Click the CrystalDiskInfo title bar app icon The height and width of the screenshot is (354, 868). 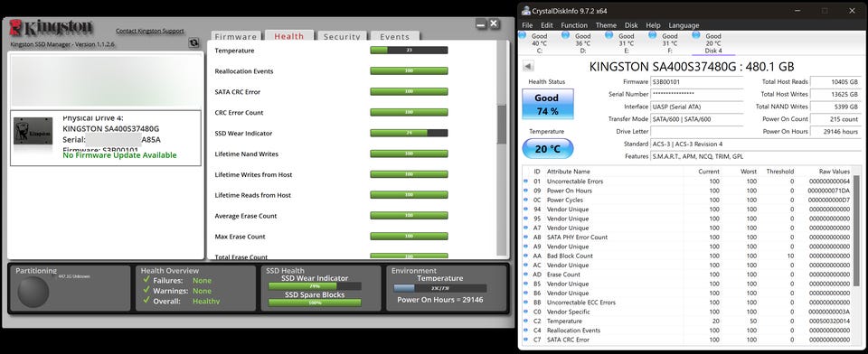coord(526,11)
